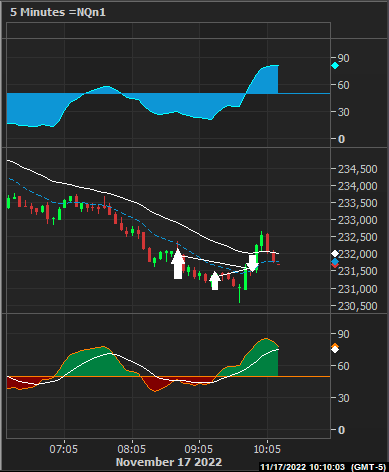Image resolution: width=389 pixels, height=472 pixels.
Task: Click the 60 label on the green oscillator axis
Action: tap(343, 366)
